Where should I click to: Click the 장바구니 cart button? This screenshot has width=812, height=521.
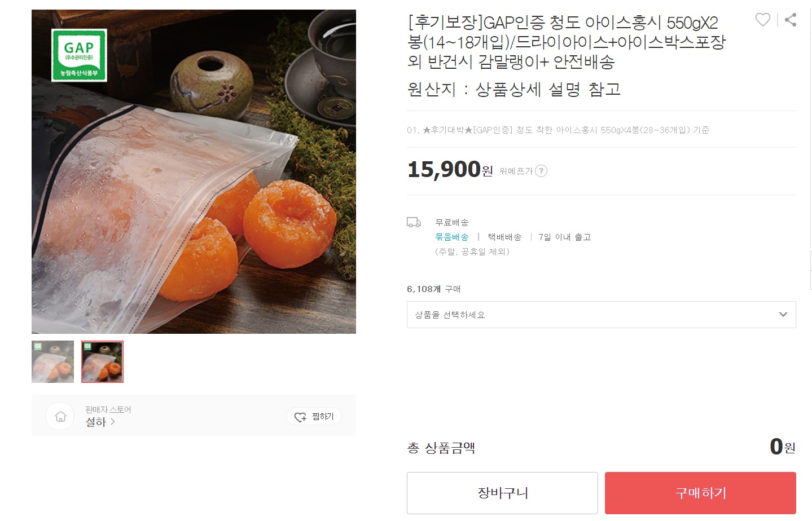click(x=502, y=492)
